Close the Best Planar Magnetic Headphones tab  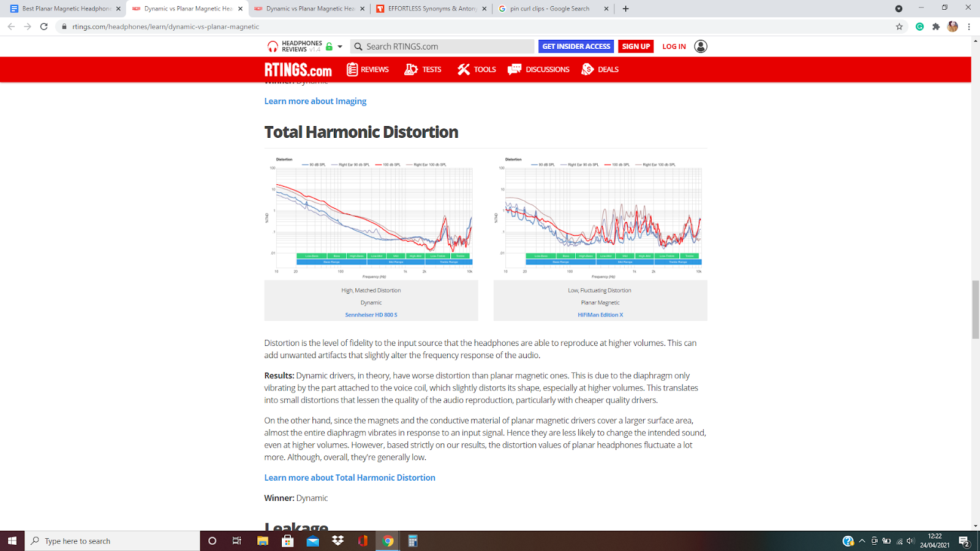pyautogui.click(x=118, y=9)
